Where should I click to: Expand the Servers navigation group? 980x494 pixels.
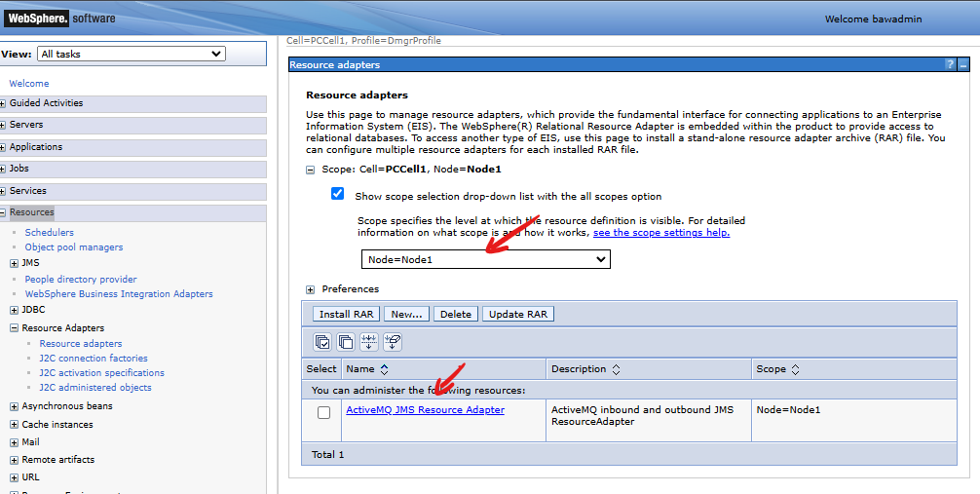tap(3, 126)
